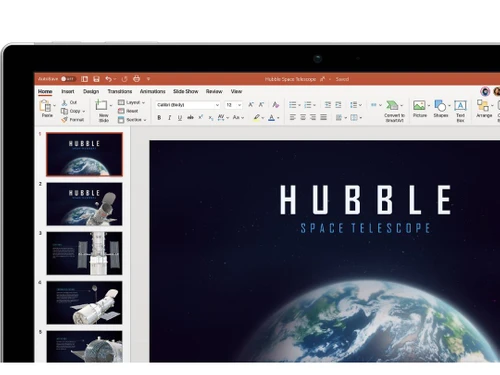
Task: Select the View tab
Action: click(x=236, y=91)
